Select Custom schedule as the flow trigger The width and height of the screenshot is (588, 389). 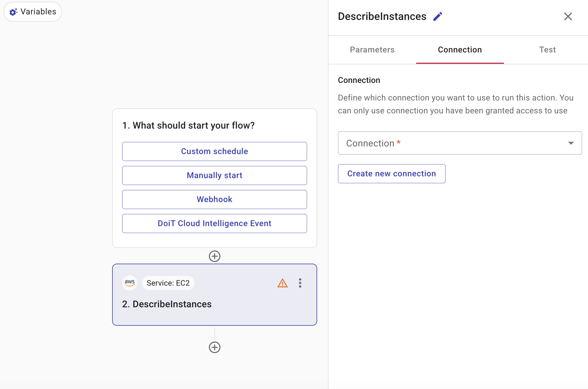(214, 151)
